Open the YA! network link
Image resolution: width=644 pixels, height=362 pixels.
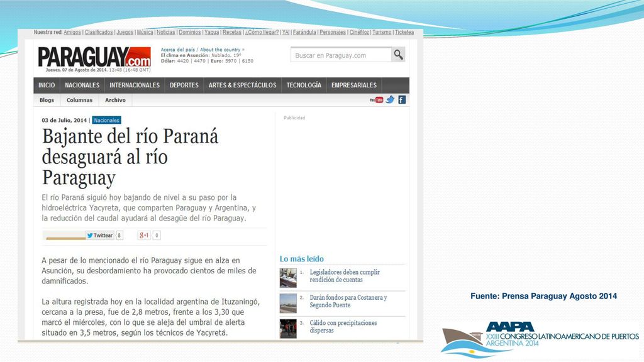(286, 32)
